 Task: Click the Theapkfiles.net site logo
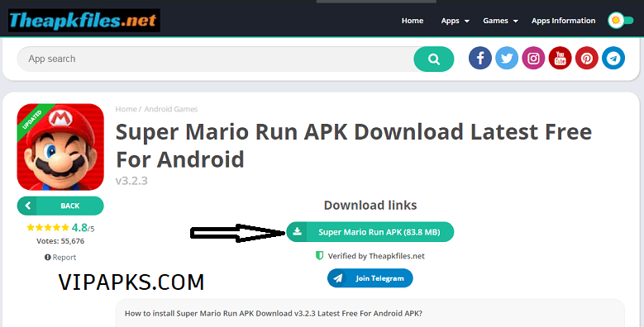pyautogui.click(x=84, y=20)
